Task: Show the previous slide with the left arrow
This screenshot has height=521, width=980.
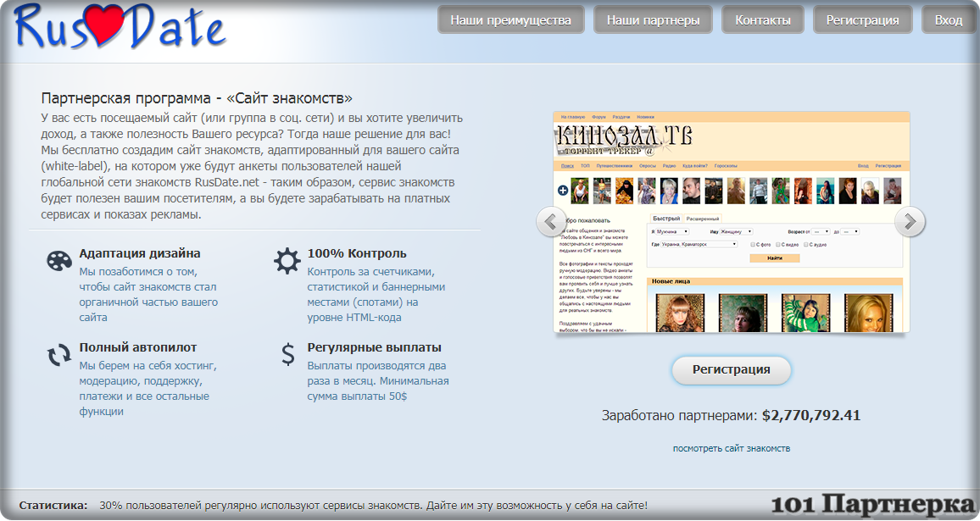Action: (x=551, y=221)
